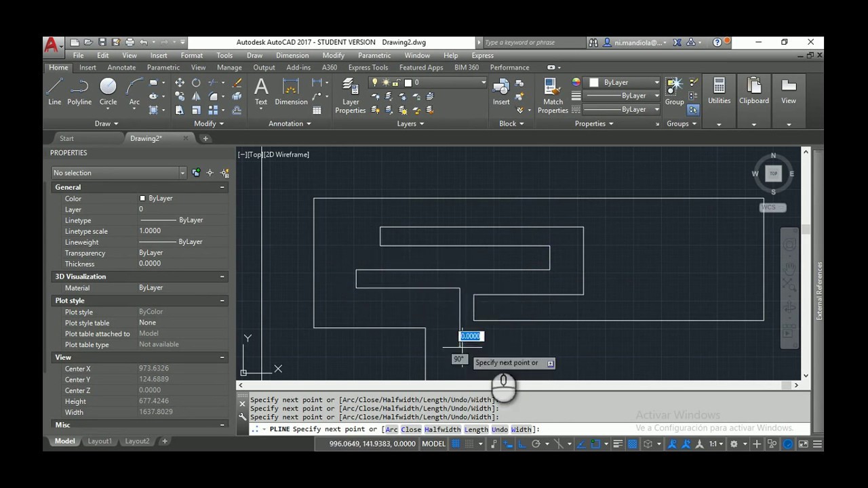Click the ViewCube TOP face
Screen dimensions: 868x488
(773, 174)
